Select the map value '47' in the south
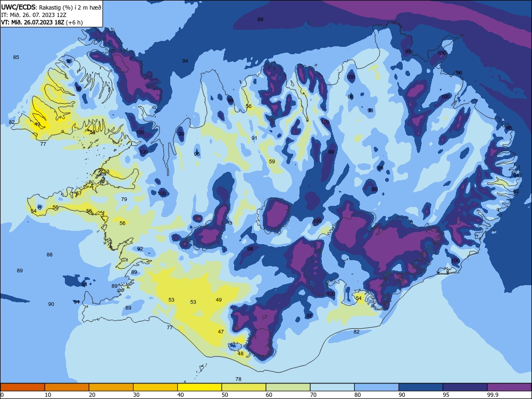The width and height of the screenshot is (532, 399). tap(221, 331)
